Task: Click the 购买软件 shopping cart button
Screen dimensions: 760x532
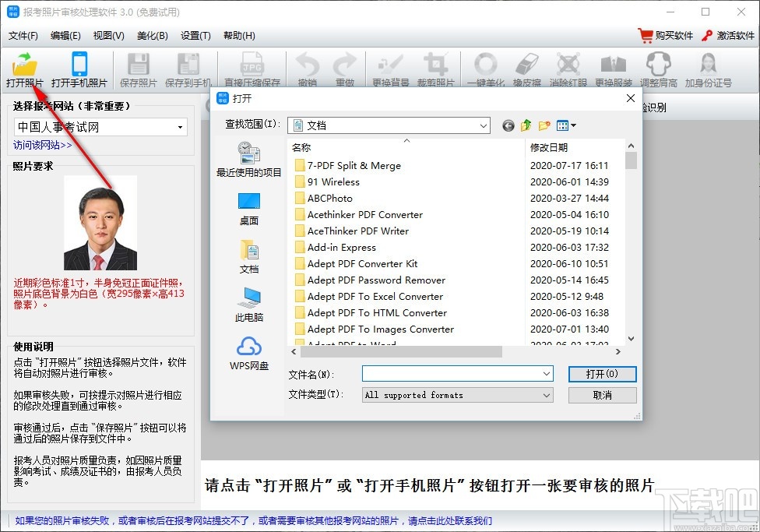Action: (x=666, y=35)
